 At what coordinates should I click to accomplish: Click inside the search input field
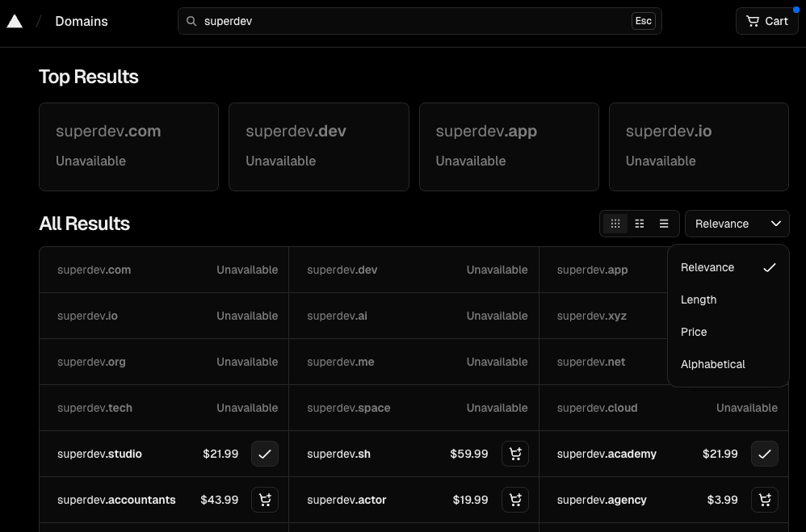420,20
